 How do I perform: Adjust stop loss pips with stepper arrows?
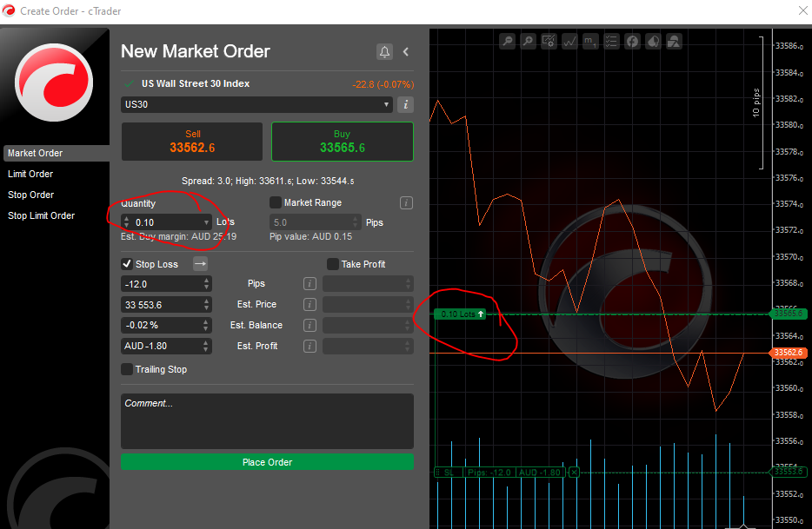pos(207,284)
